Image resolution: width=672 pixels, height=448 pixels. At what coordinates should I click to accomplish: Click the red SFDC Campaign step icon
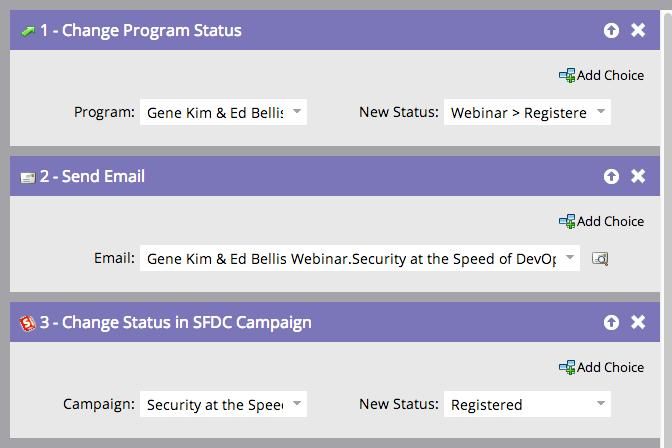27,323
